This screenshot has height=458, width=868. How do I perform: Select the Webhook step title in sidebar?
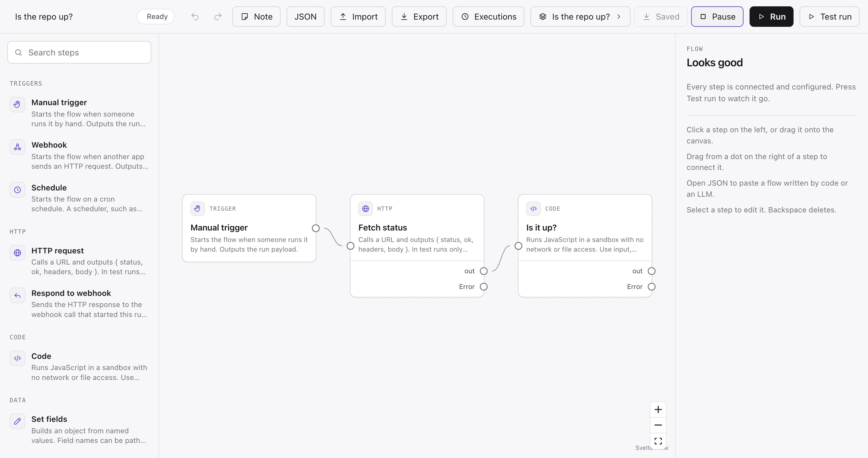(x=49, y=145)
